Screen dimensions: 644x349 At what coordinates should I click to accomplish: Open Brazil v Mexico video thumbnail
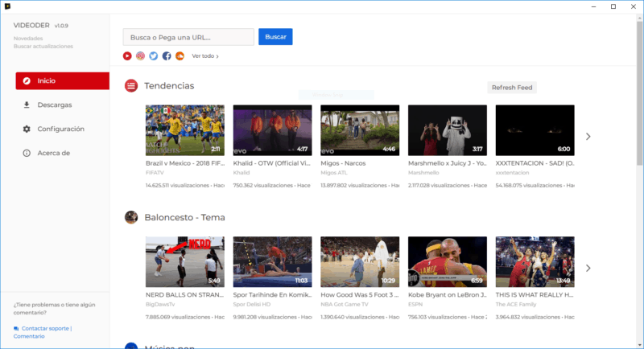[184, 130]
